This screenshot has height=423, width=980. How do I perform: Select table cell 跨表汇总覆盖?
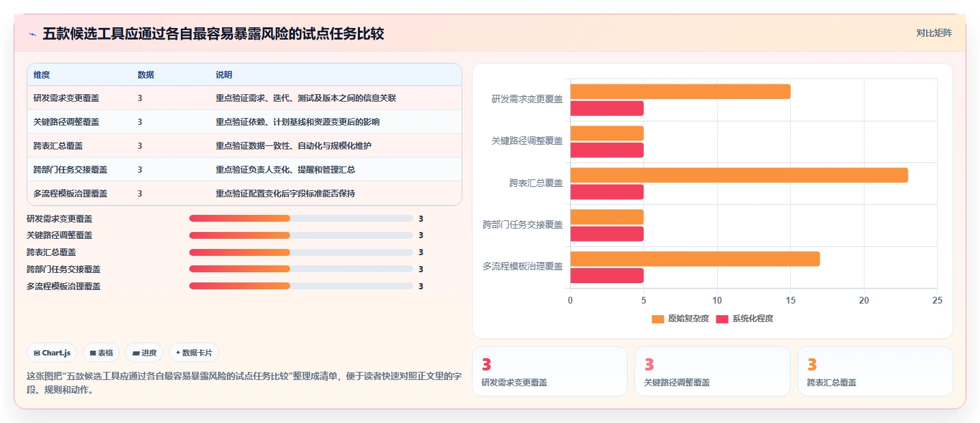pyautogui.click(x=58, y=146)
